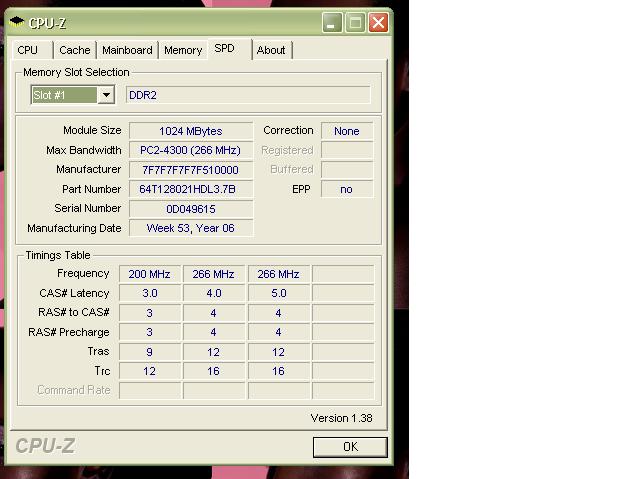
Task: Click the Memory Slot Selection group label
Action: (x=76, y=72)
